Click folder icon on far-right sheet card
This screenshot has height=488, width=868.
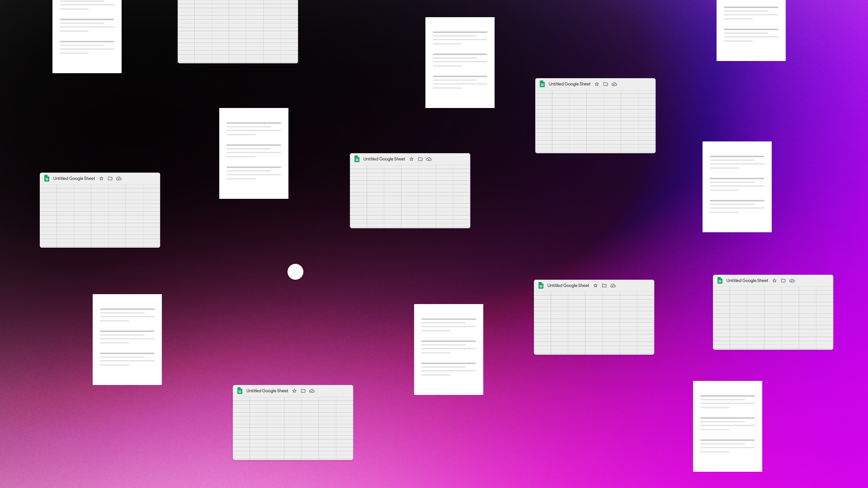[783, 281]
